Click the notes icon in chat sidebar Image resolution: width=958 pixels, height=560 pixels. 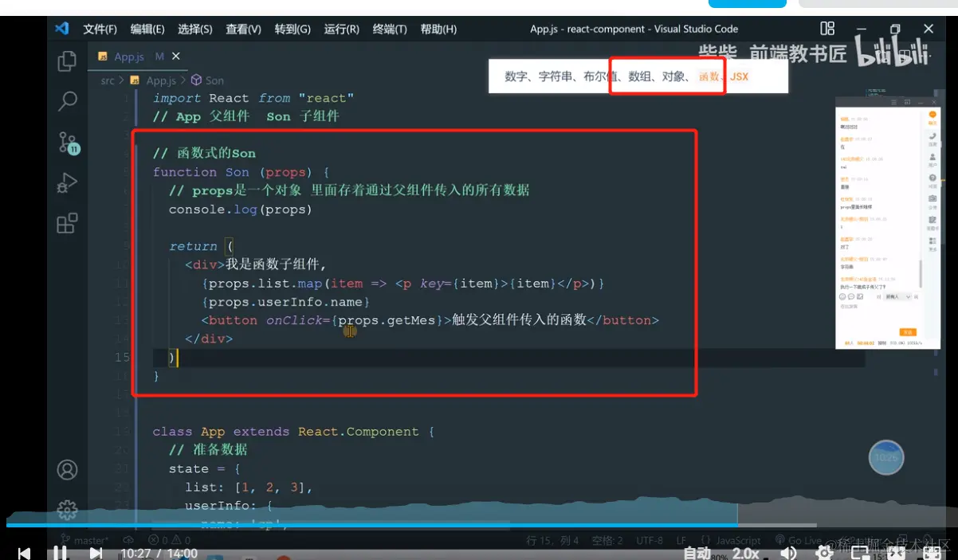(932, 221)
